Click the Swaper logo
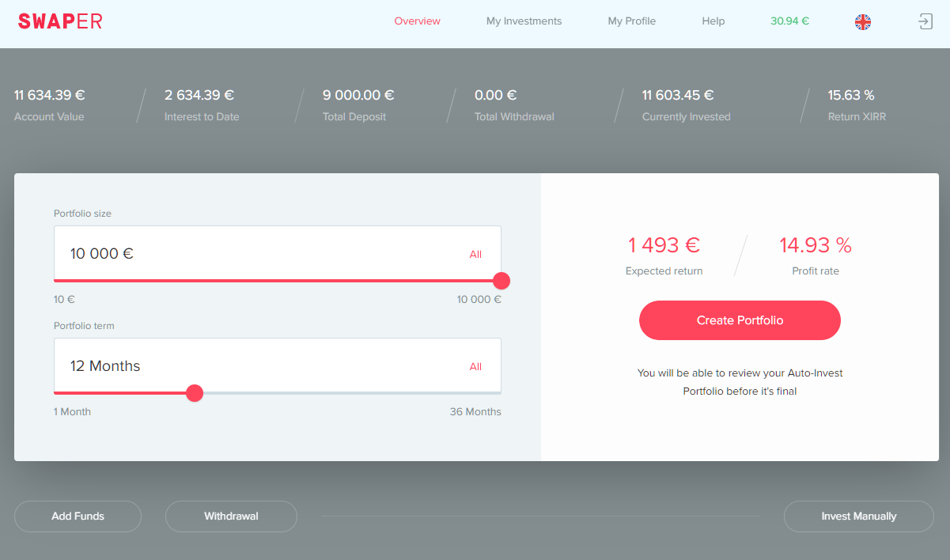950x560 pixels. click(x=60, y=21)
